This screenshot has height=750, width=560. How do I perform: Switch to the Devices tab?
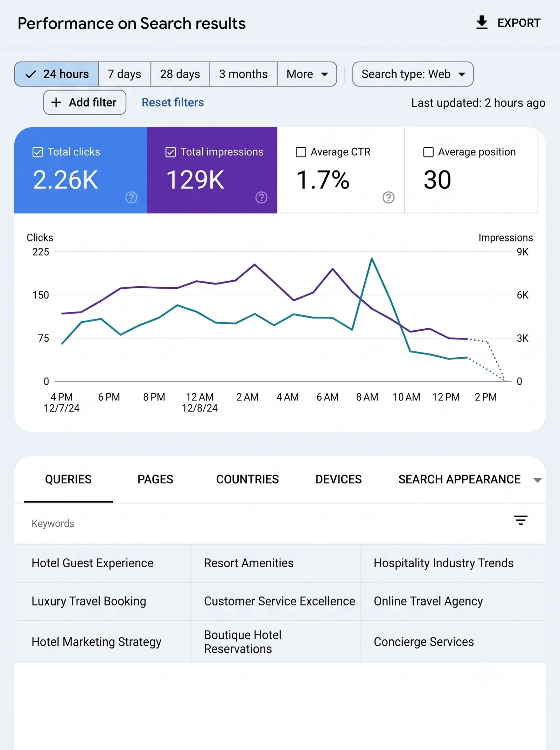(x=338, y=479)
